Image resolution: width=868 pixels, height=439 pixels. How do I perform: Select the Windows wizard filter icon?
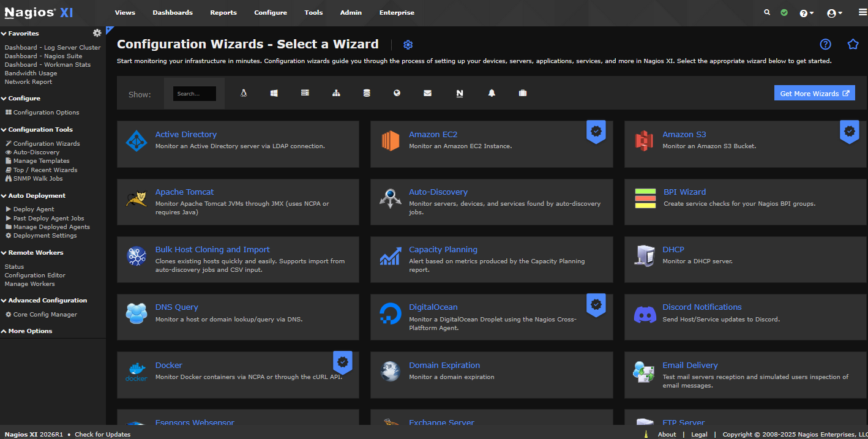274,93
